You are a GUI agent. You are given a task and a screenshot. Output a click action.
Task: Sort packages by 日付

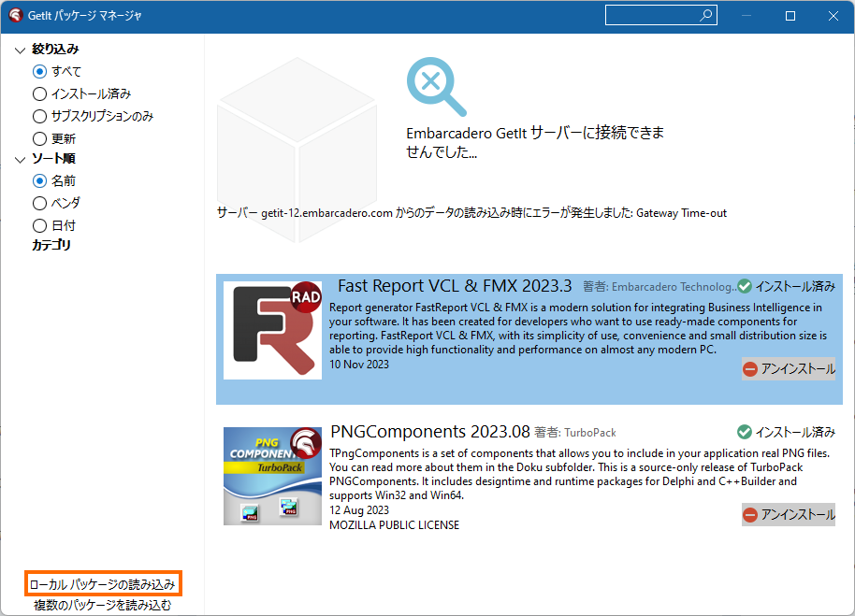tap(38, 225)
